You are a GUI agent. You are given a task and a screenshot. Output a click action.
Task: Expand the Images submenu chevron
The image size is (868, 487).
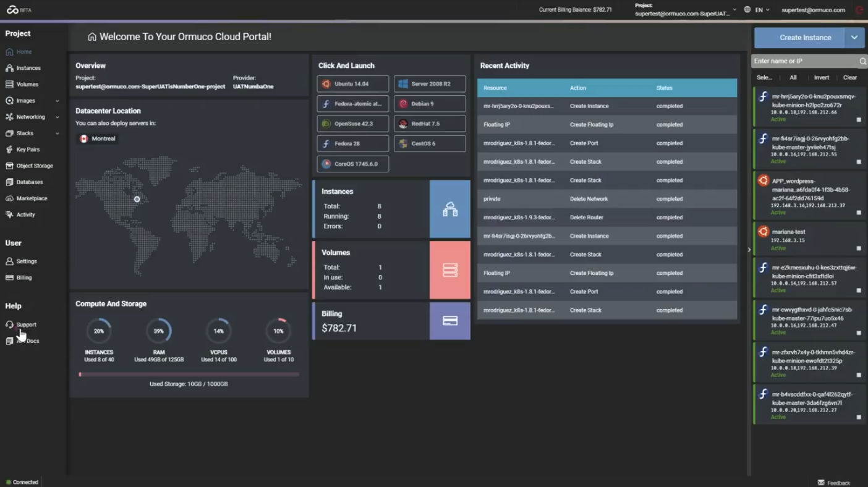[57, 101]
